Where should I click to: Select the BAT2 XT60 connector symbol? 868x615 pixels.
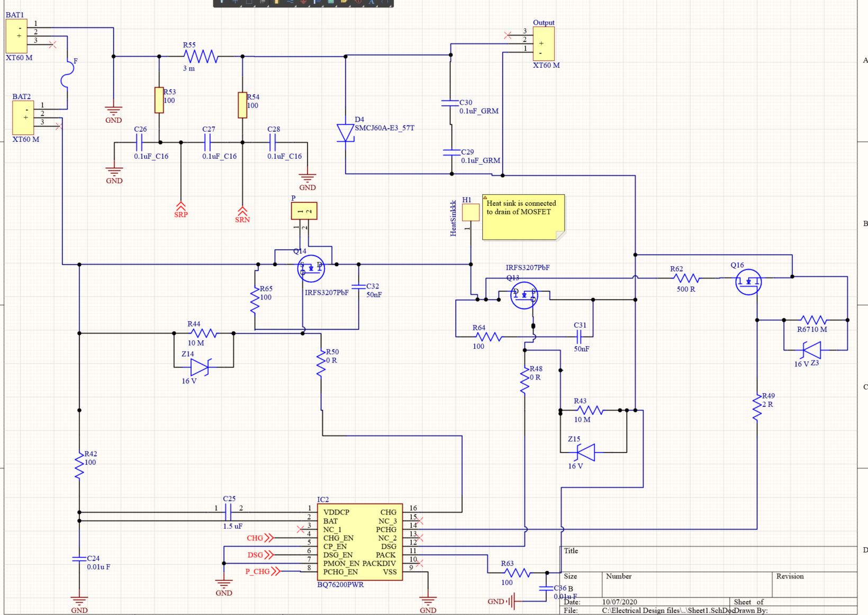pyautogui.click(x=23, y=117)
